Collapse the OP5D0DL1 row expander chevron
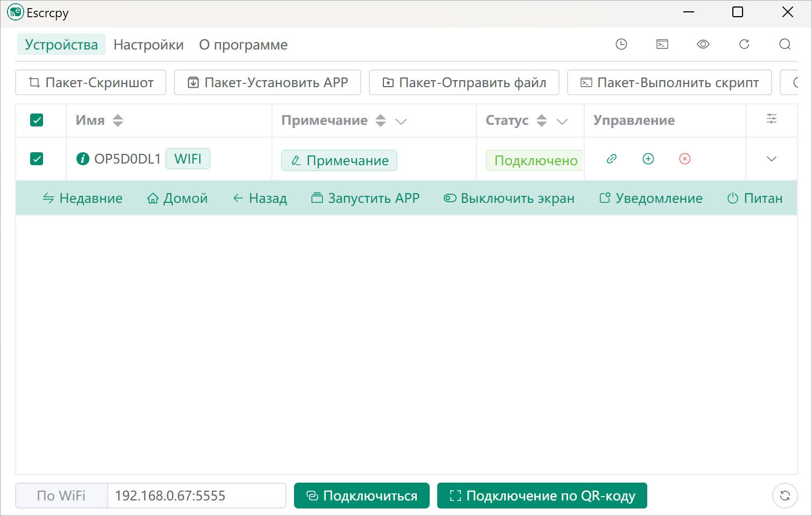Viewport: 812px width, 516px height. 772,159
